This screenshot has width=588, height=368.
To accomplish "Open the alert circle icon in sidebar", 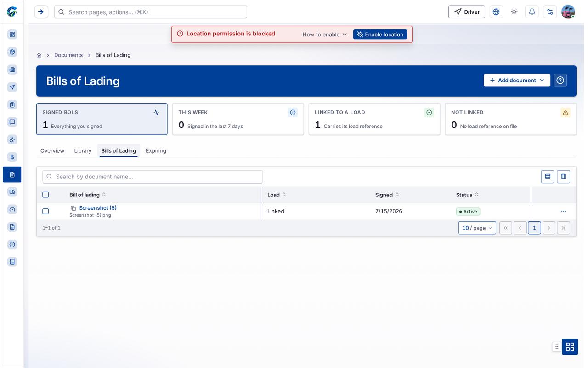I will pos(12,244).
